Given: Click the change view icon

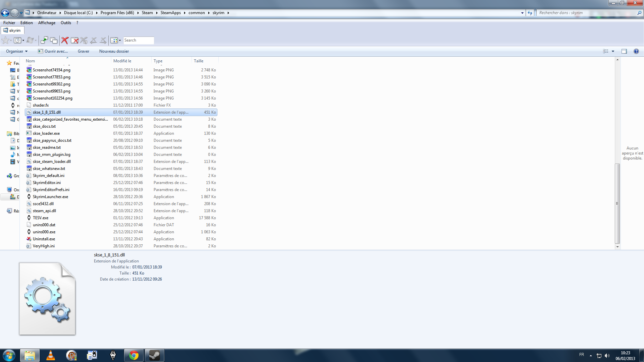Looking at the screenshot, I should [x=606, y=51].
